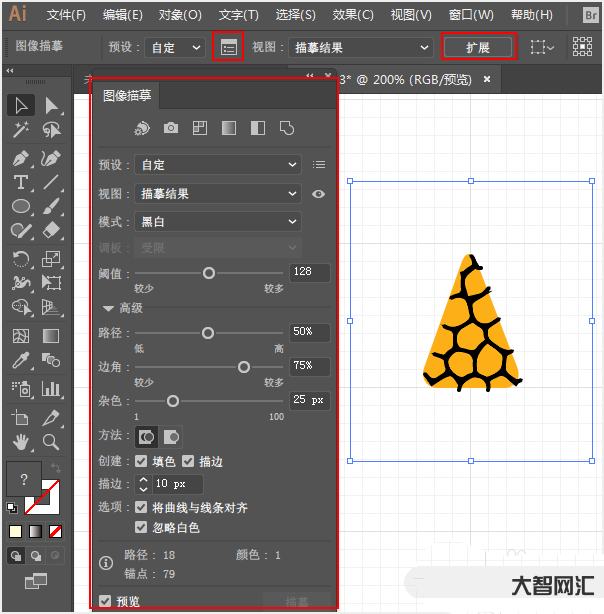The width and height of the screenshot is (604, 614).
Task: Toggle the 描边 checkbox
Action: click(x=188, y=461)
